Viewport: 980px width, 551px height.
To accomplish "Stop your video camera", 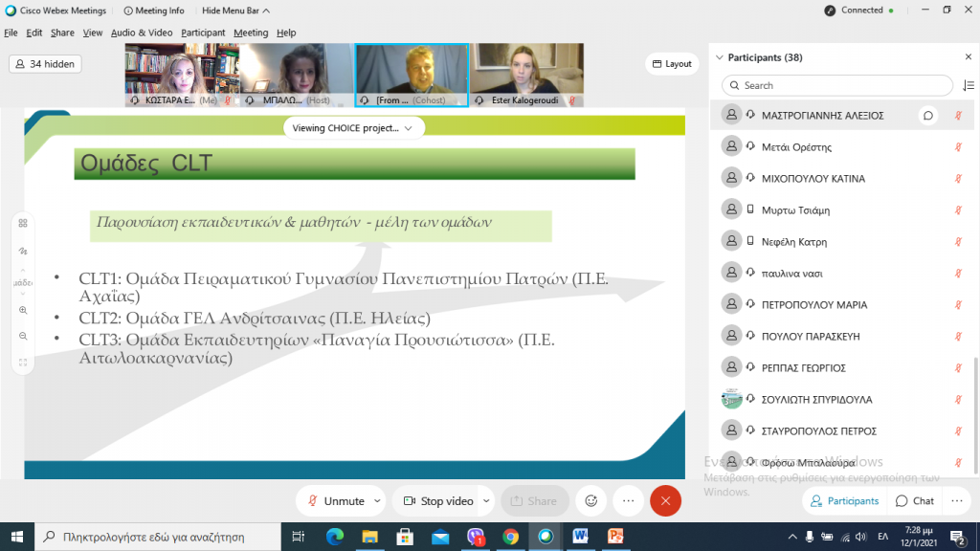I will click(438, 501).
